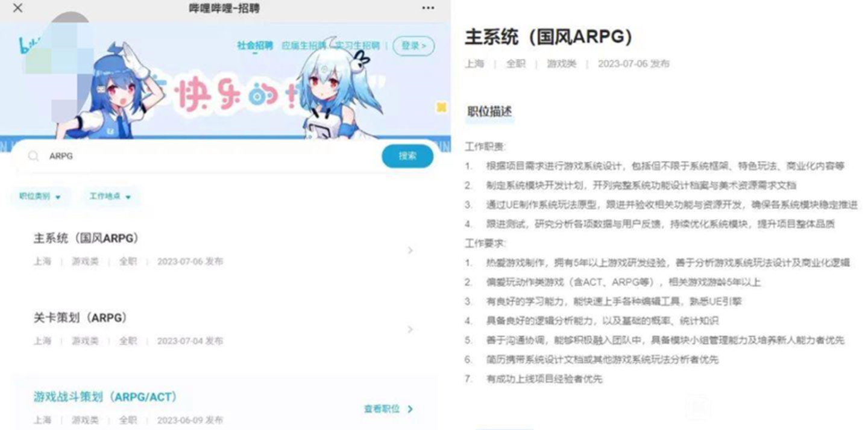Open the three-dot more options menu
The width and height of the screenshot is (868, 430).
click(428, 8)
